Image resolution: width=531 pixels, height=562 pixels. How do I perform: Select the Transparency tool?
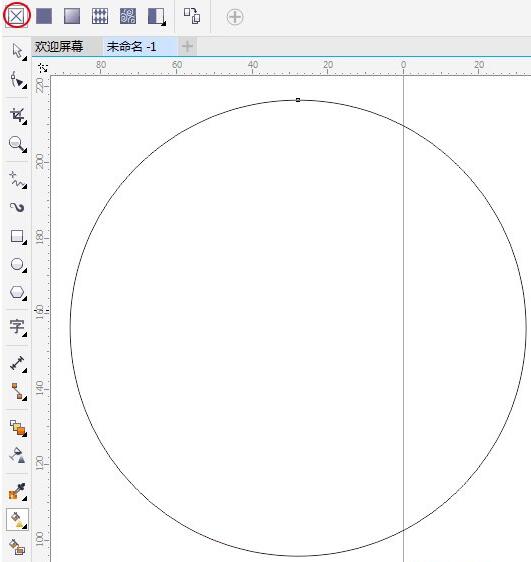tap(17, 455)
